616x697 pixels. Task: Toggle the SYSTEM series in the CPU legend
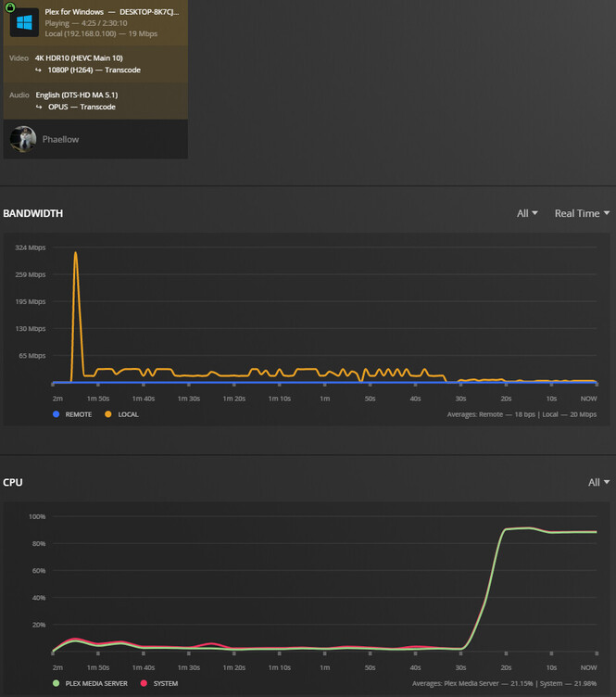click(x=159, y=683)
